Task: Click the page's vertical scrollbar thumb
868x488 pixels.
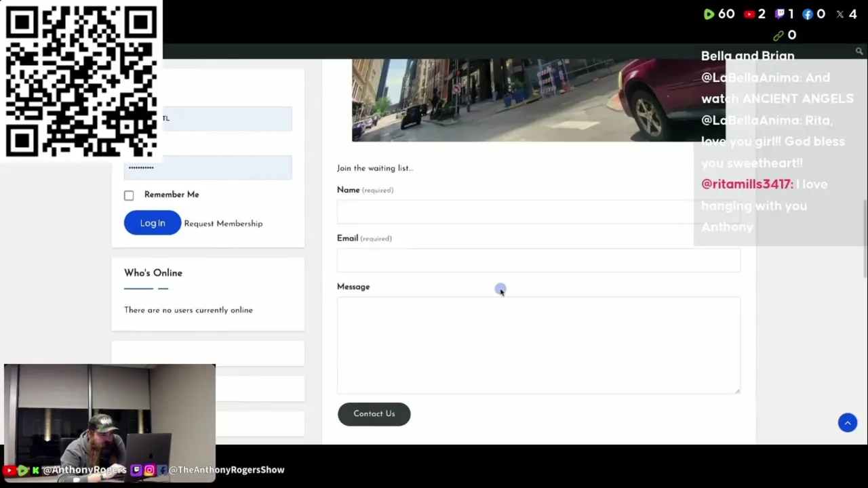Action: [865, 239]
